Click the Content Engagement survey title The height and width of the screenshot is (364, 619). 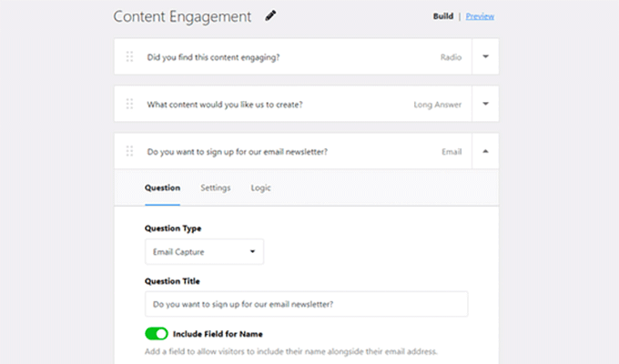click(x=182, y=16)
